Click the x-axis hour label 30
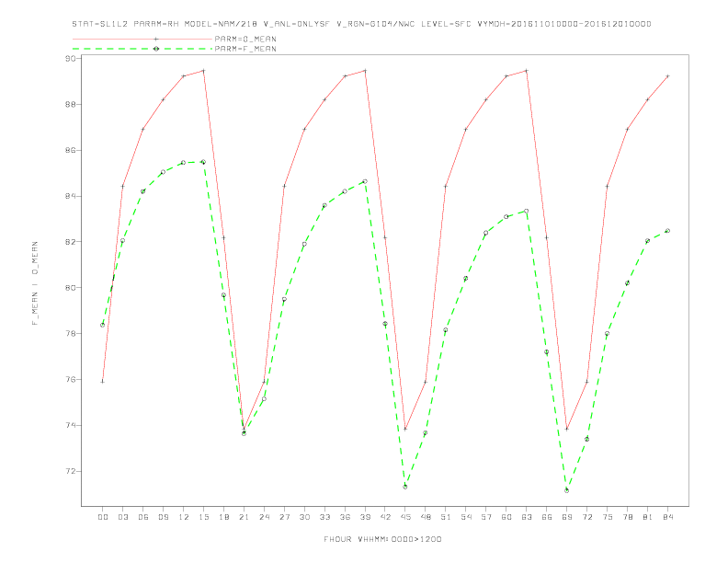This screenshot has width=728, height=563. [x=304, y=517]
